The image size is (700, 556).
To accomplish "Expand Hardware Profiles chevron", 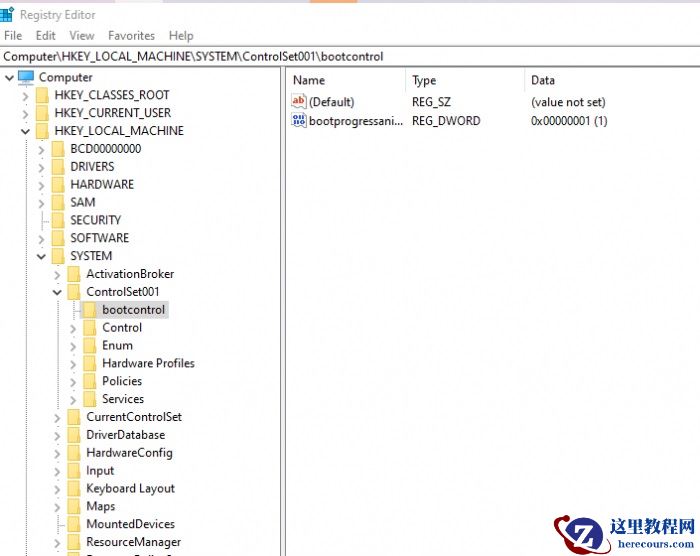I will [x=73, y=364].
